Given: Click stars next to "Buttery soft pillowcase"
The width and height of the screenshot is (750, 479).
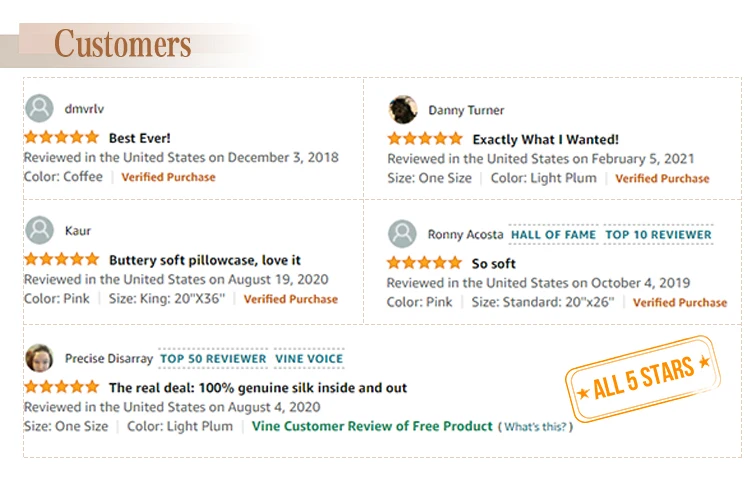Looking at the screenshot, I should [x=62, y=260].
